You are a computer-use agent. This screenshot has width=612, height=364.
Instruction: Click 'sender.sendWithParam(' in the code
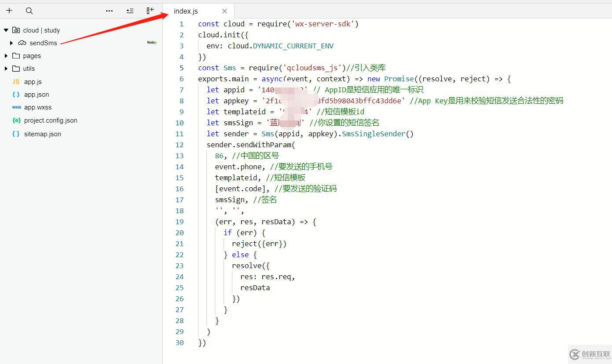(251, 145)
